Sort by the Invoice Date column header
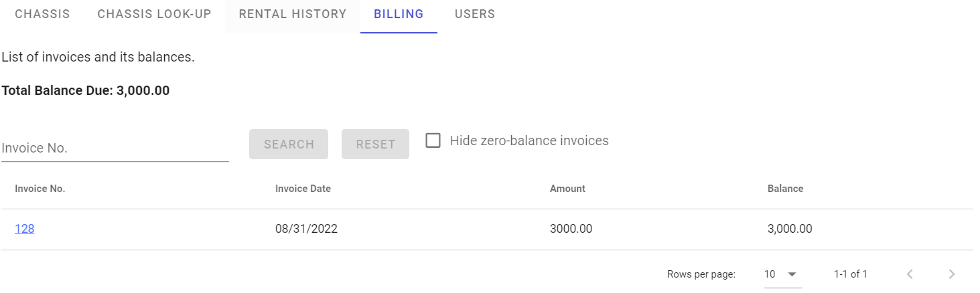Image resolution: width=980 pixels, height=293 pixels. 303,189
